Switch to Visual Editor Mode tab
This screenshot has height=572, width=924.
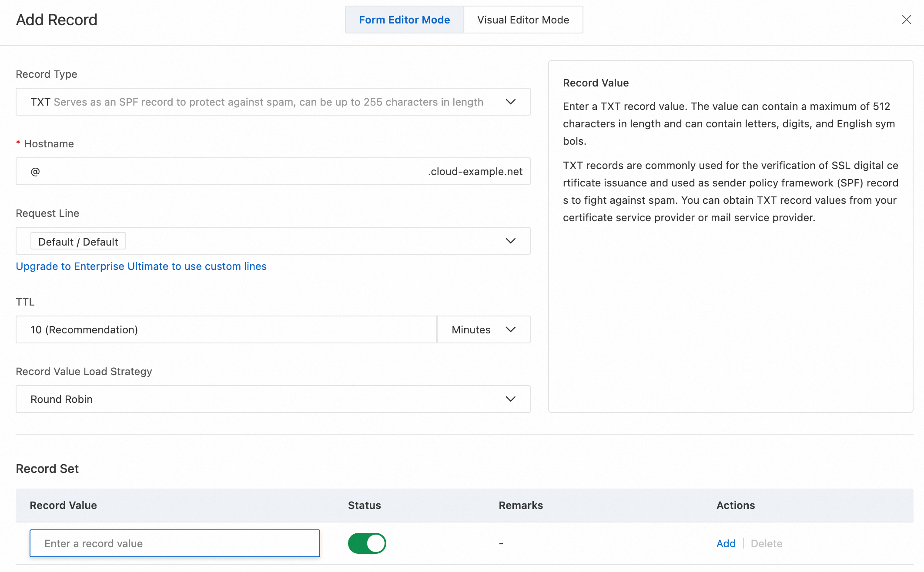coord(523,20)
